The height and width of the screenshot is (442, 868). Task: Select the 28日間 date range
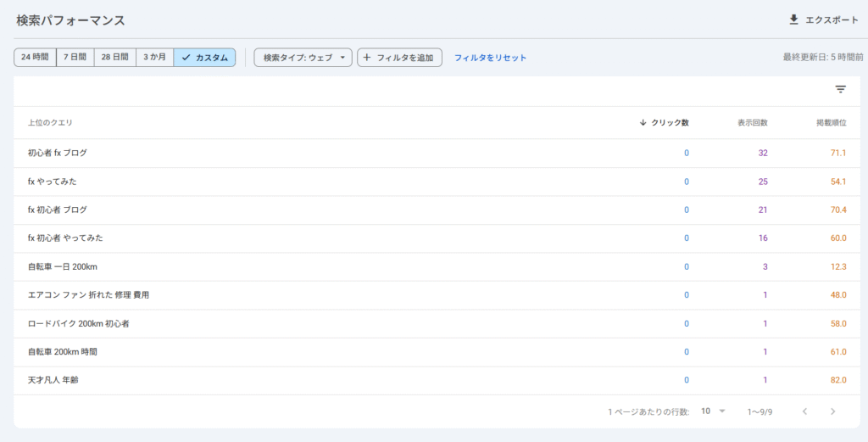click(114, 58)
